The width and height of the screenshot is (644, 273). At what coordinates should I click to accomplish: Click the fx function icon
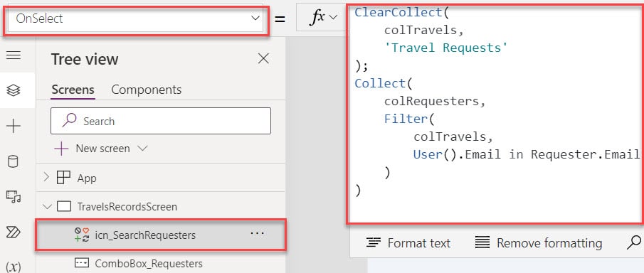(318, 17)
